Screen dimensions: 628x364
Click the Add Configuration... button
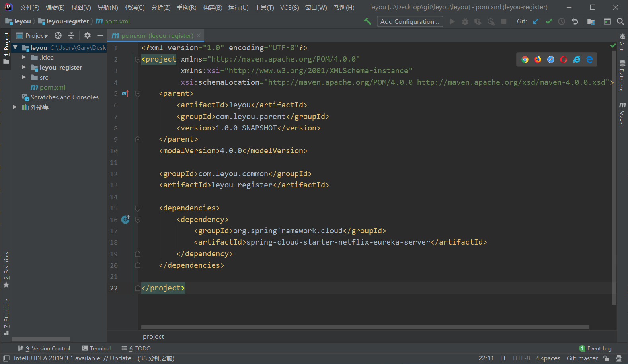click(410, 21)
